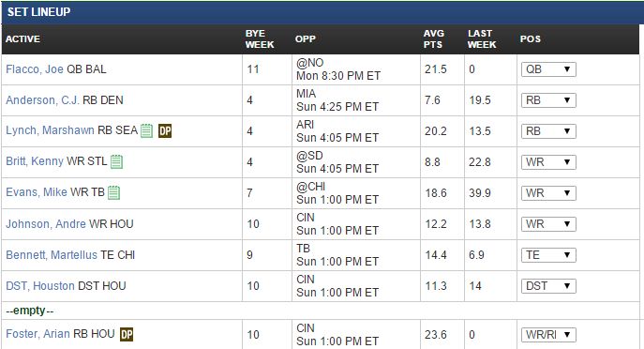The height and width of the screenshot is (349, 644).
Task: Expand C.J. Anderson's RB position dropdown
Action: point(548,99)
